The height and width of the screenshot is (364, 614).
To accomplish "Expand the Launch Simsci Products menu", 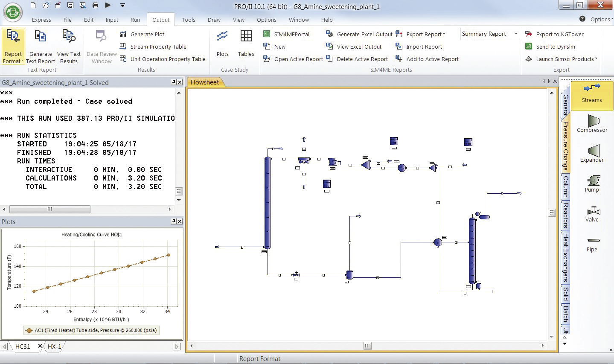I will [x=567, y=59].
